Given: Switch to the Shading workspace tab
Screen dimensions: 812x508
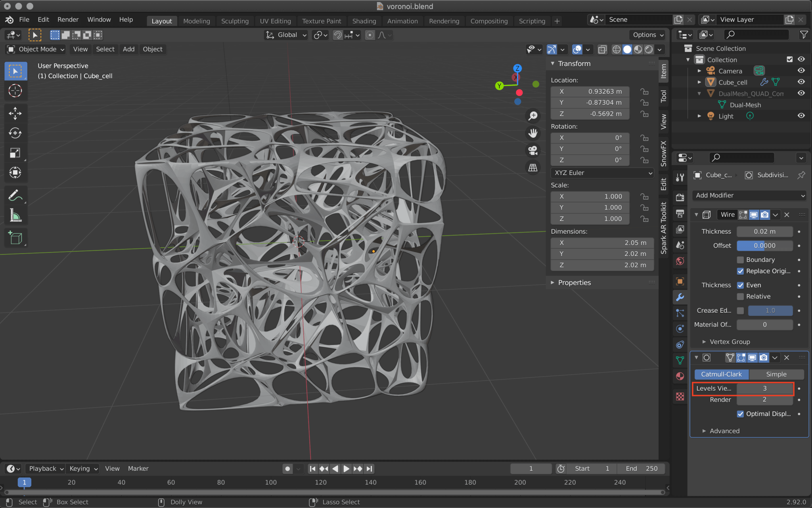Looking at the screenshot, I should (x=364, y=21).
